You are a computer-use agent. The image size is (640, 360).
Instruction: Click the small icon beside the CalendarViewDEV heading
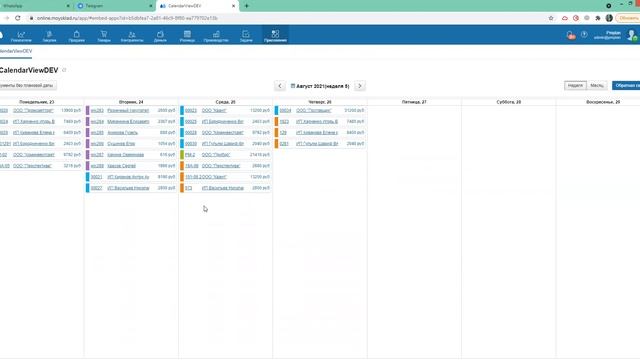pos(64,70)
